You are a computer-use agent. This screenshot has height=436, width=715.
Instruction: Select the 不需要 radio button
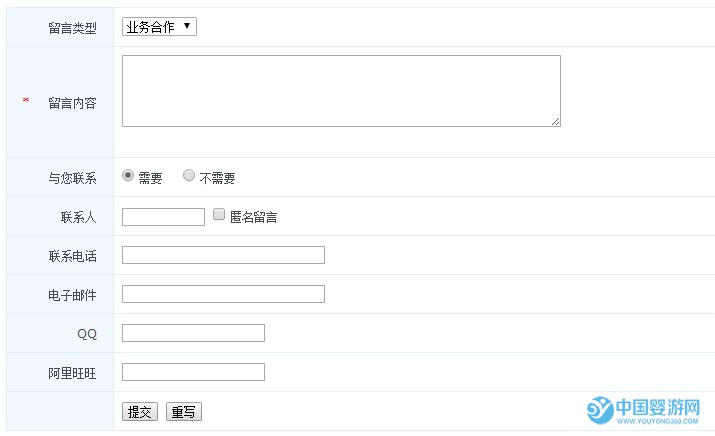(189, 175)
